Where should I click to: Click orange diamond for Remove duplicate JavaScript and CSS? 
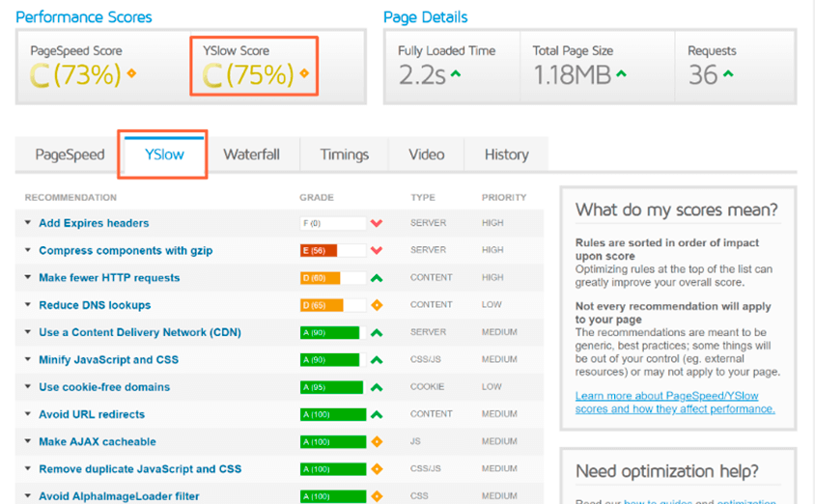377,469
